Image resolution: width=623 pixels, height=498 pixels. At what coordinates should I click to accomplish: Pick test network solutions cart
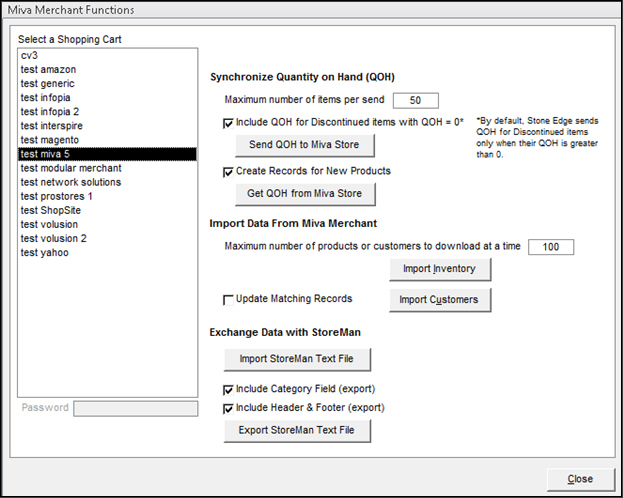pos(107,182)
